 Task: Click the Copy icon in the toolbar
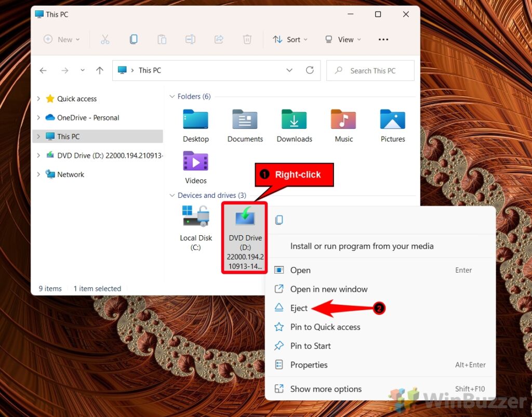point(134,39)
